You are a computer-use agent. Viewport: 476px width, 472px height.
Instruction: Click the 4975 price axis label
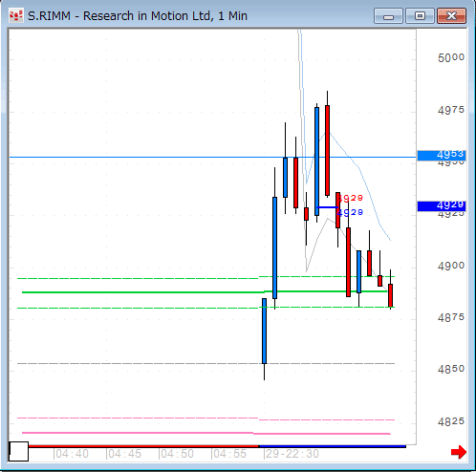tap(451, 110)
